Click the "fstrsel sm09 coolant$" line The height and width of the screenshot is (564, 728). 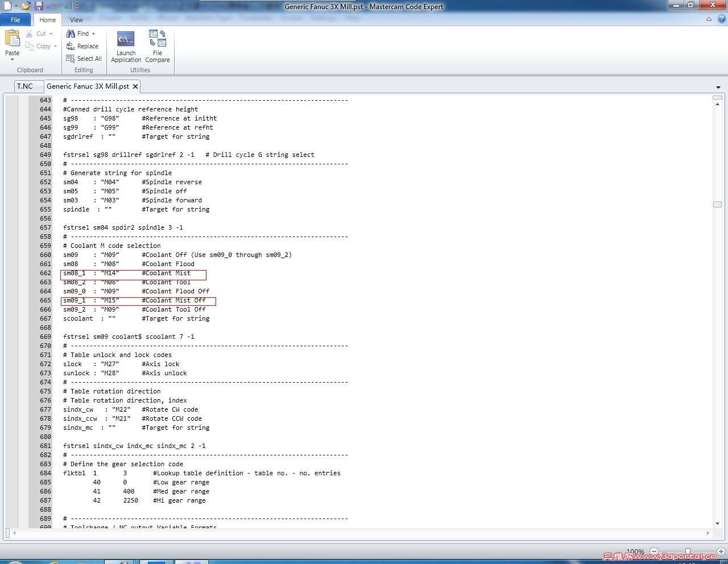click(129, 337)
